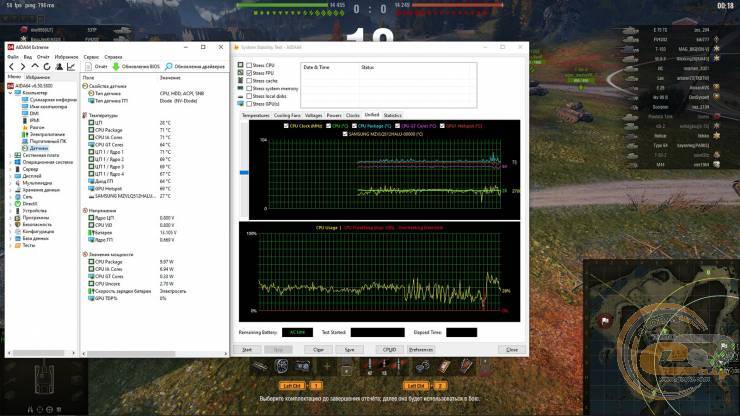The height and width of the screenshot is (416, 740).
Task: Click the chart graph icon in AIDA64 toolbar
Action: [x=71, y=67]
